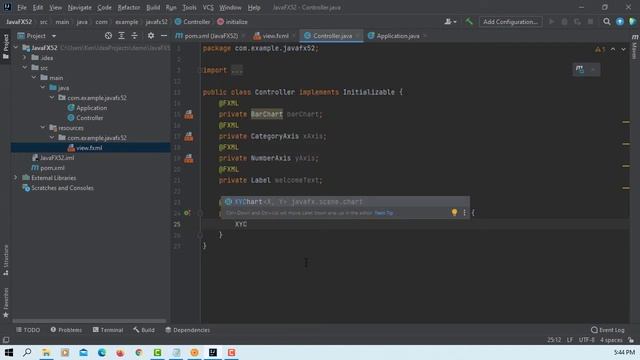Expand the folded import block
Viewport: 640px width, 360px height.
point(237,70)
